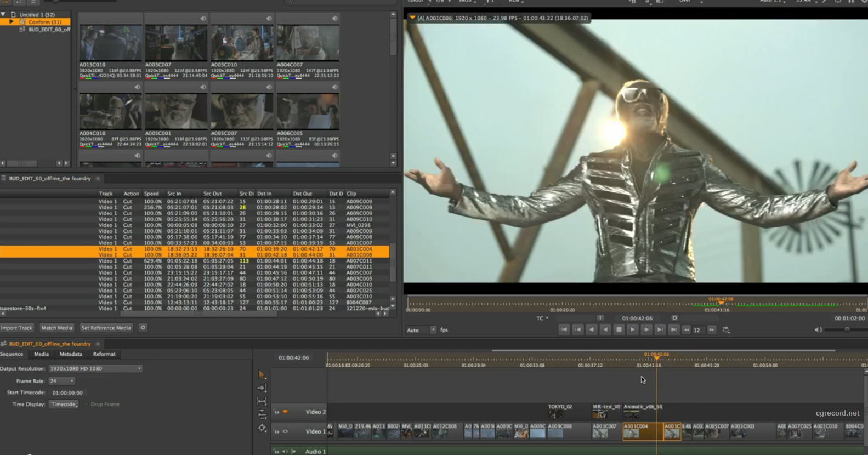Click the gear icon next to Set Reference Media
Screen dimensions: 868x455
coord(143,328)
